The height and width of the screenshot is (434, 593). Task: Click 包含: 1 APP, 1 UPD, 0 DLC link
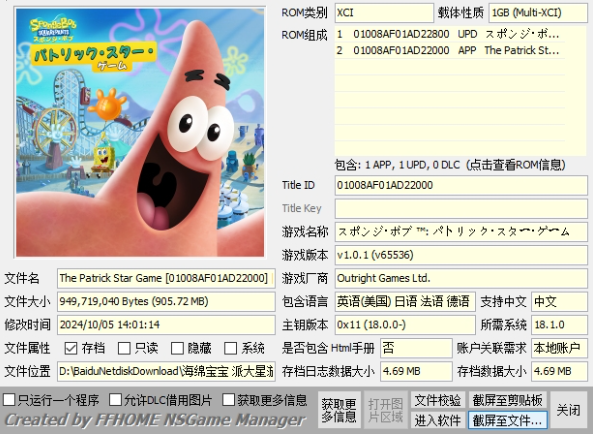[x=450, y=165]
